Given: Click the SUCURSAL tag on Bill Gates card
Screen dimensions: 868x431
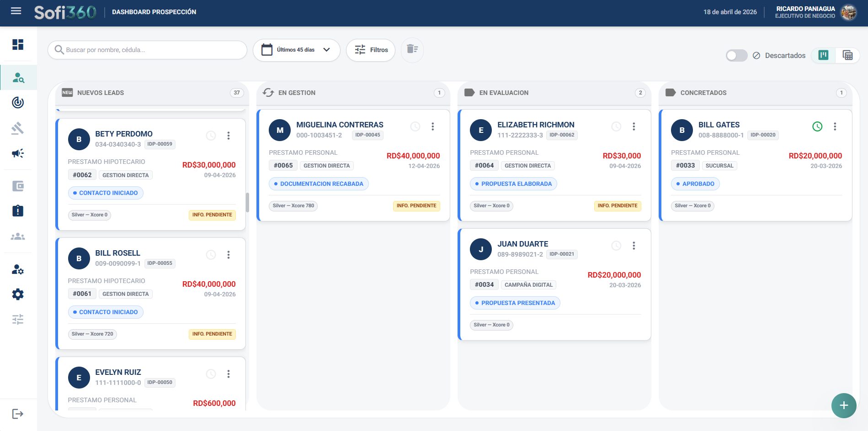Looking at the screenshot, I should 719,166.
